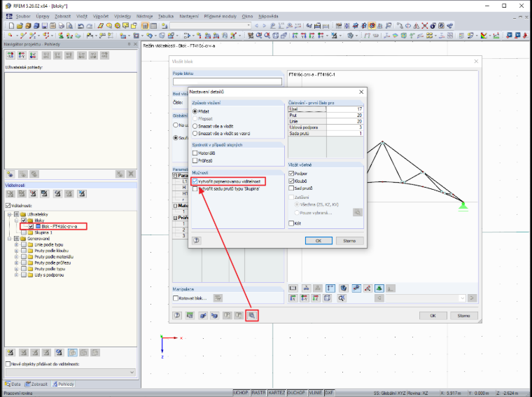Click the Popis bloku input field
The width and height of the screenshot is (532, 397).
pos(227,81)
